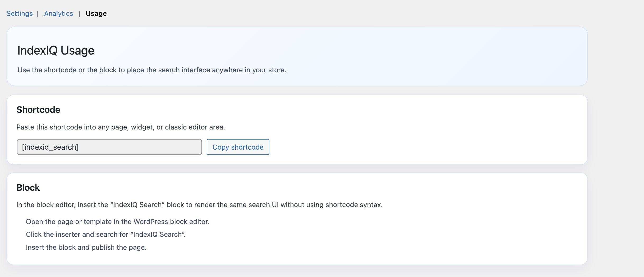Select the 'Click the inserter and search' step
The width and height of the screenshot is (644, 277).
pyautogui.click(x=105, y=234)
